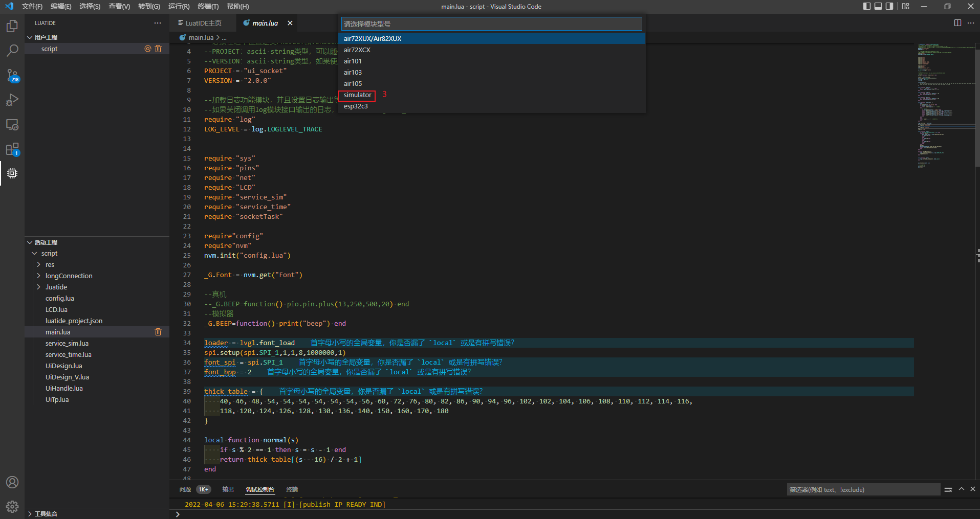Select air72XCX module option
The height and width of the screenshot is (519, 980).
pos(491,50)
